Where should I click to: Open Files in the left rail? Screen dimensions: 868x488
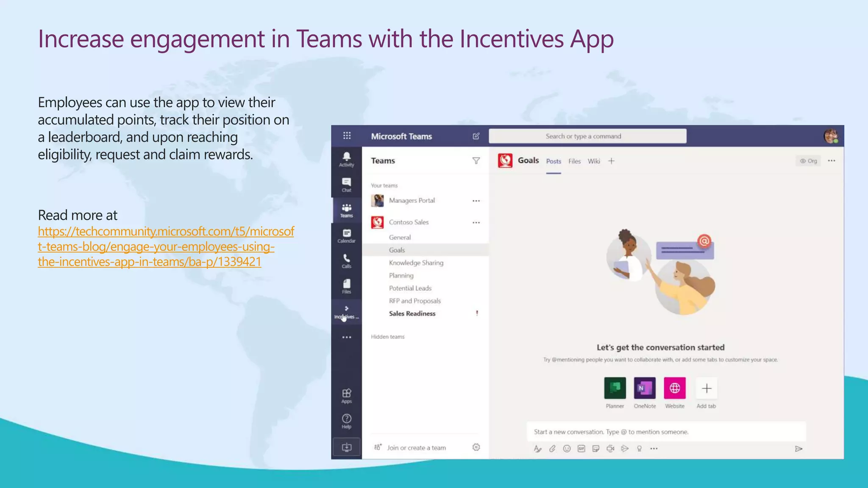346,286
